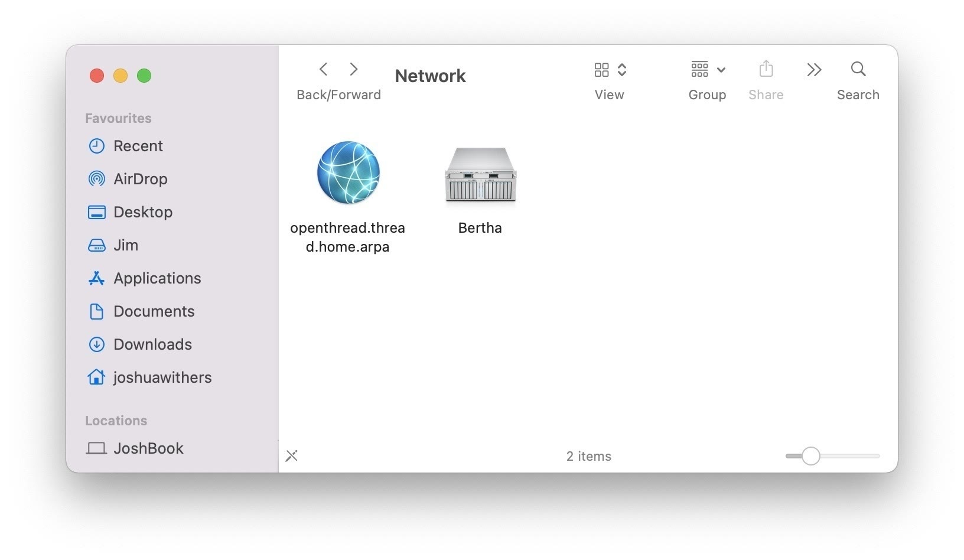Open Recent in the sidebar
The image size is (964, 560).
[x=138, y=146]
